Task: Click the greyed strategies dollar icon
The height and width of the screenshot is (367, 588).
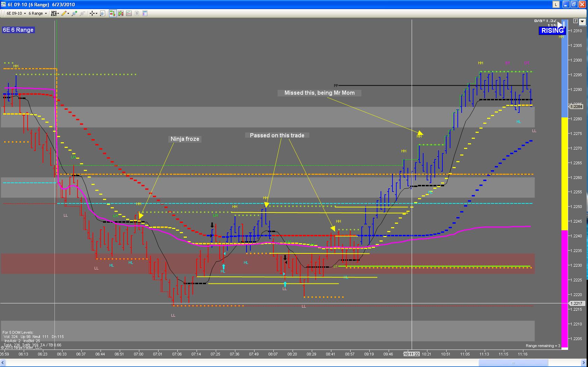Action: tap(137, 13)
